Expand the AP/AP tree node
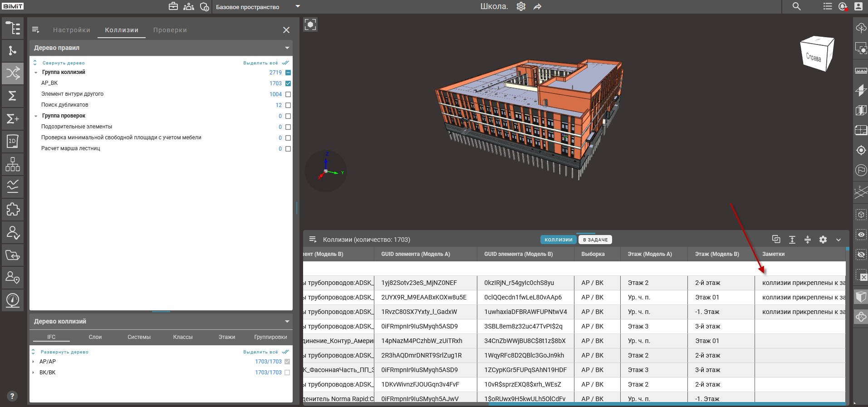 [34, 362]
